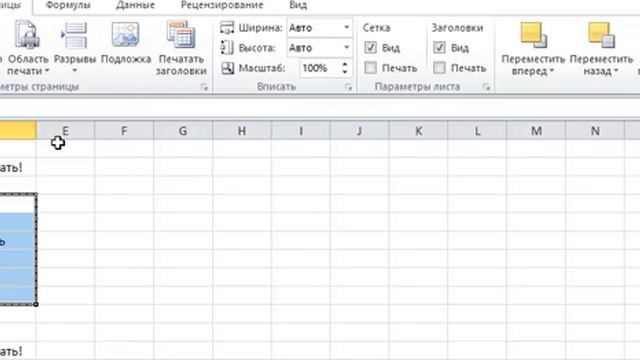
Task: Select column H header
Action: 242,131
